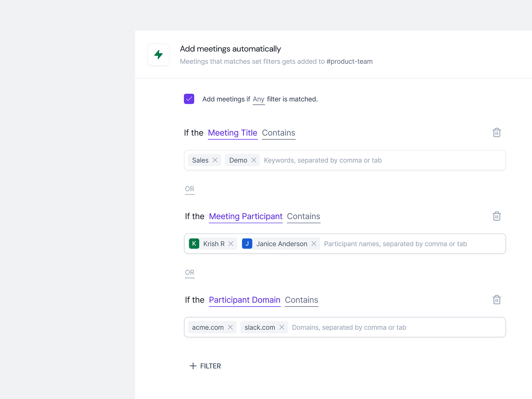Add a new filter with the FILTER button

(205, 366)
